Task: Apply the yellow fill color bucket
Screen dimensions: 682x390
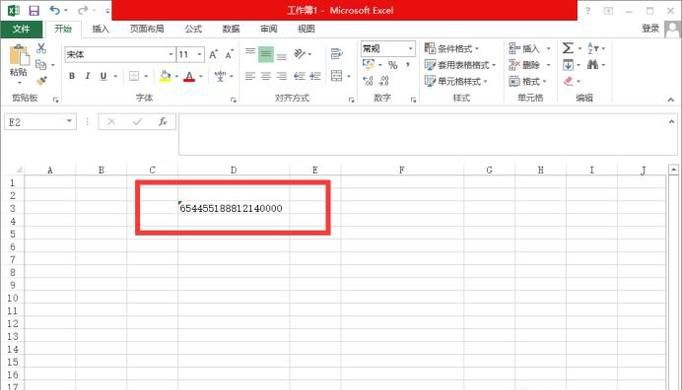Action: pyautogui.click(x=165, y=76)
